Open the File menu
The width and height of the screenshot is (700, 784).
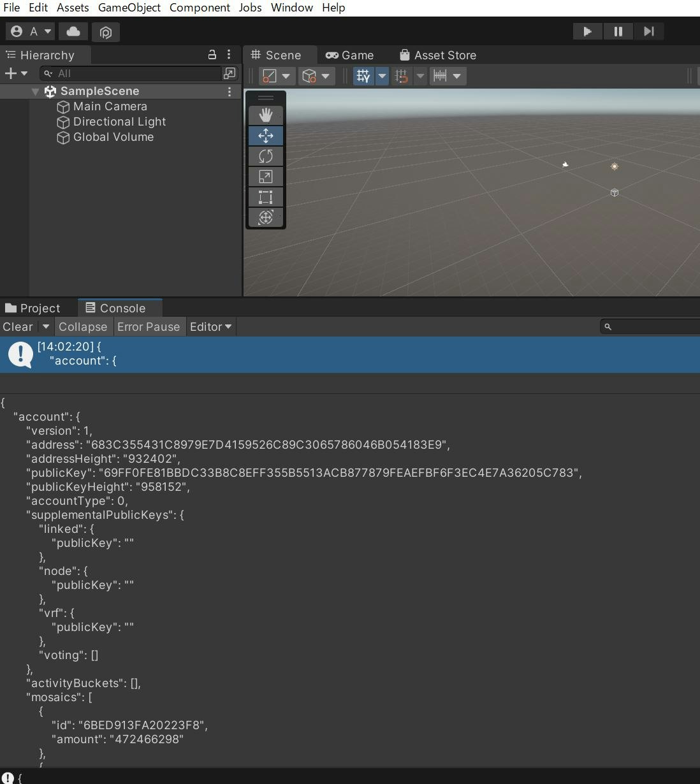pyautogui.click(x=11, y=8)
